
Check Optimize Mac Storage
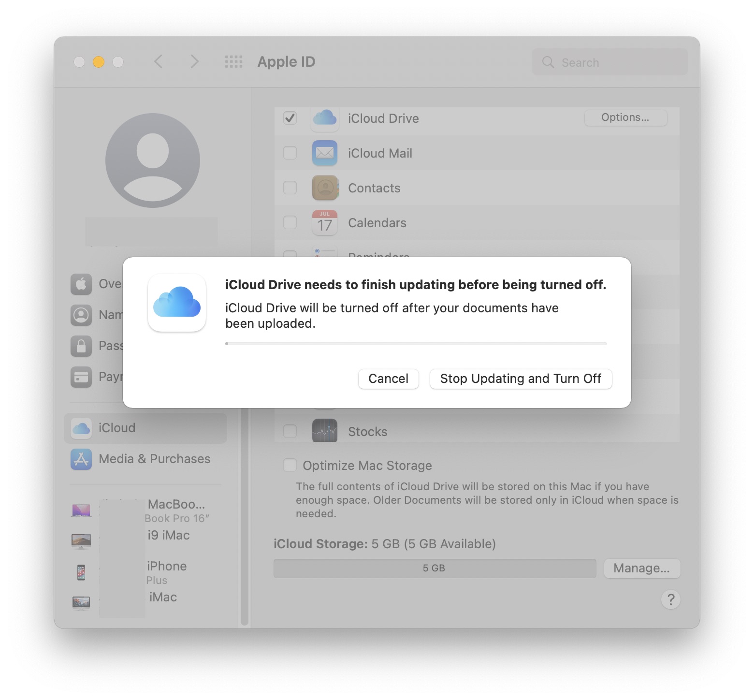[x=290, y=465]
